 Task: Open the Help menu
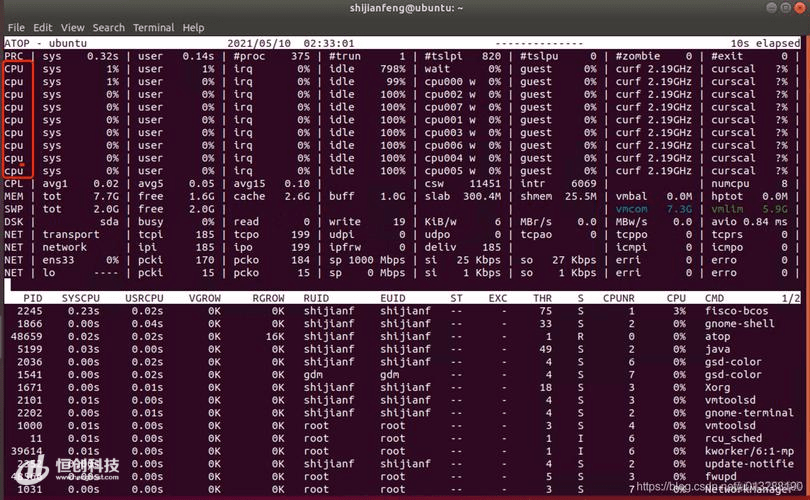click(x=193, y=27)
